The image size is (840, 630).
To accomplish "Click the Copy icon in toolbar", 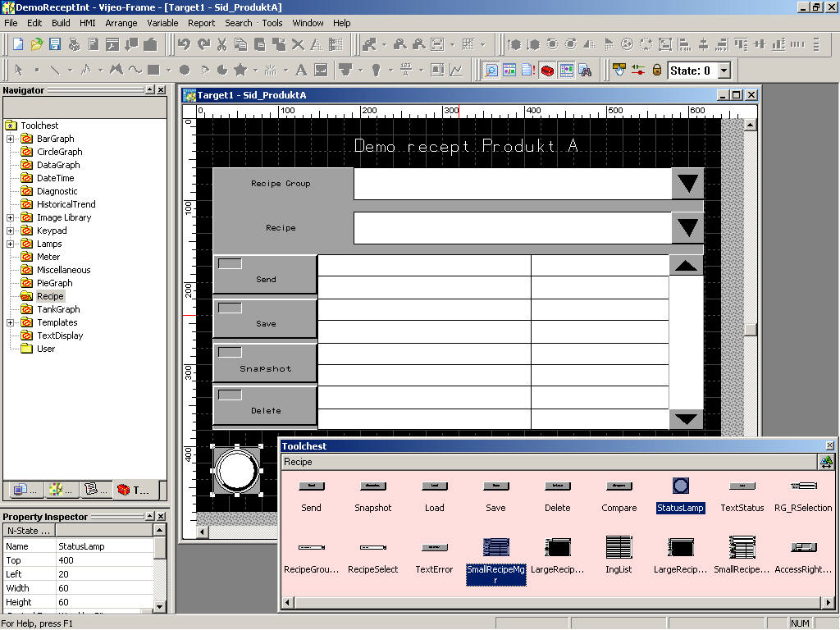I will point(241,44).
